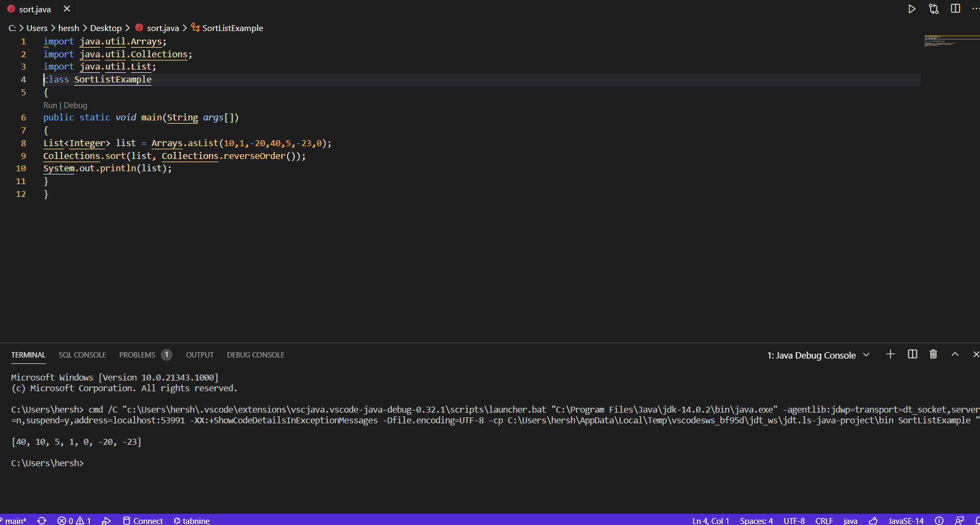
Task: Open the editor More Actions ellipsis
Action: [976, 9]
